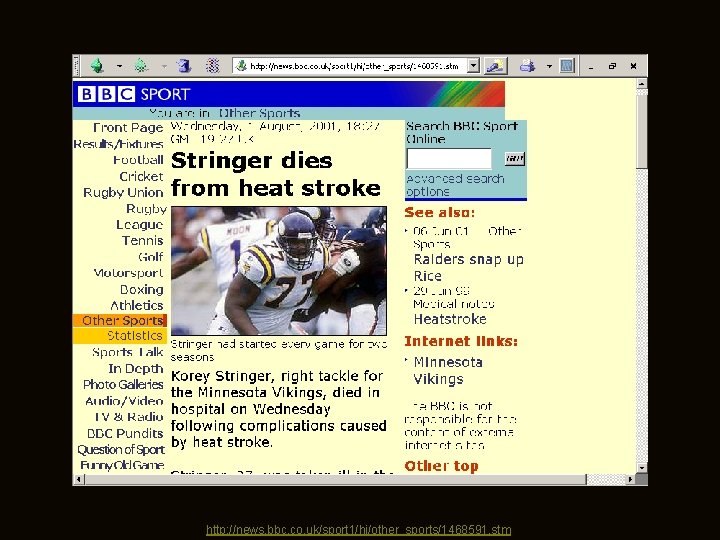Click the page icon inside the address bar

click(x=241, y=66)
